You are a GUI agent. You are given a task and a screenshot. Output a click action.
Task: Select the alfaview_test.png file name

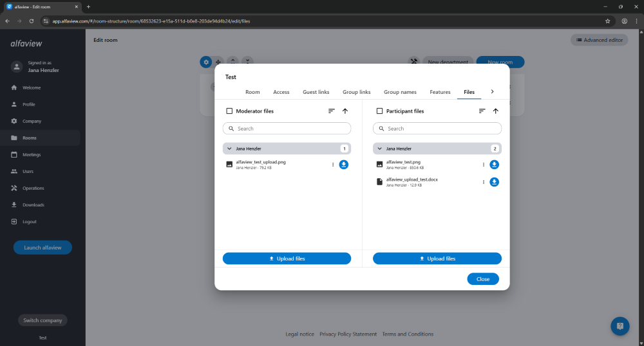pos(403,162)
